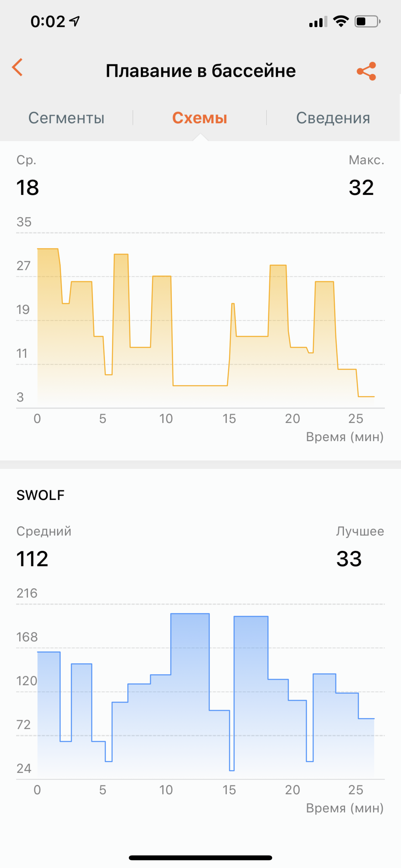
Task: Tap the 15 minute mark on orange chart
Action: point(229,419)
